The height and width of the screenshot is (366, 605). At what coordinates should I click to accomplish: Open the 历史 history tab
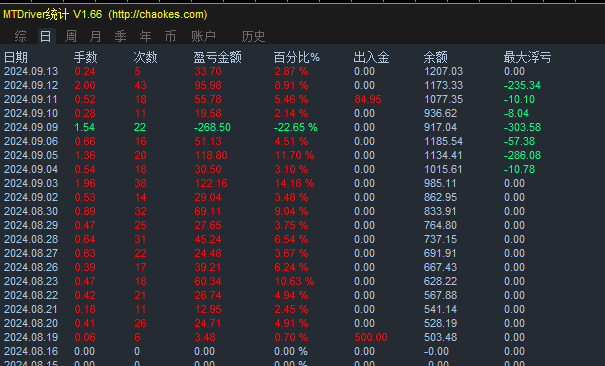253,36
